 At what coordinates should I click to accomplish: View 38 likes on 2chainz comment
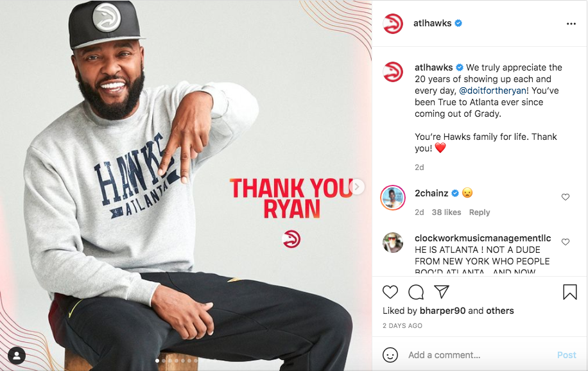(x=446, y=212)
